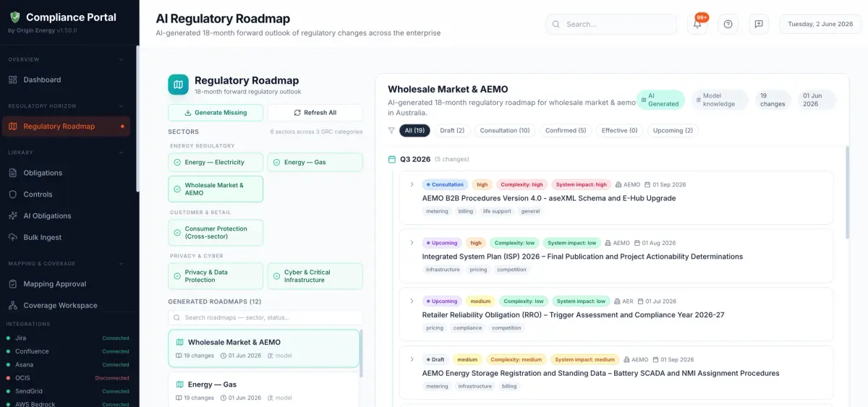Collapse the Library sidebar section
This screenshot has height=407, width=868.
(x=122, y=153)
